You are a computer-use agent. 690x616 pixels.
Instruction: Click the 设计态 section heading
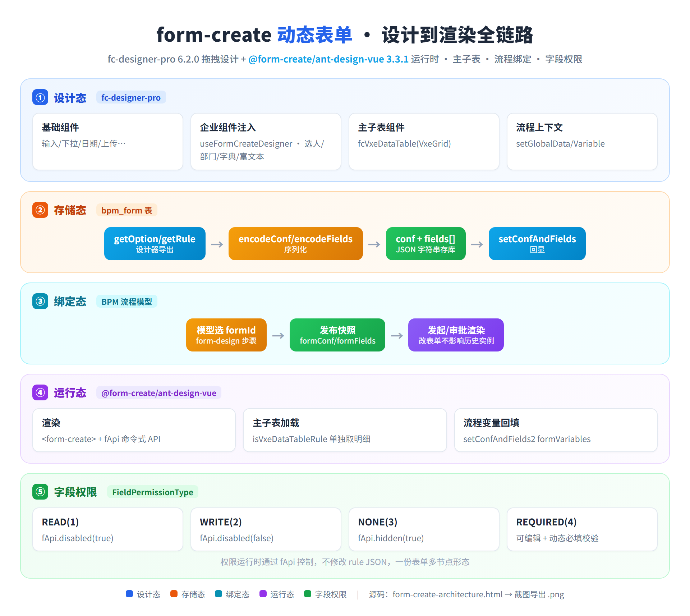pyautogui.click(x=70, y=98)
